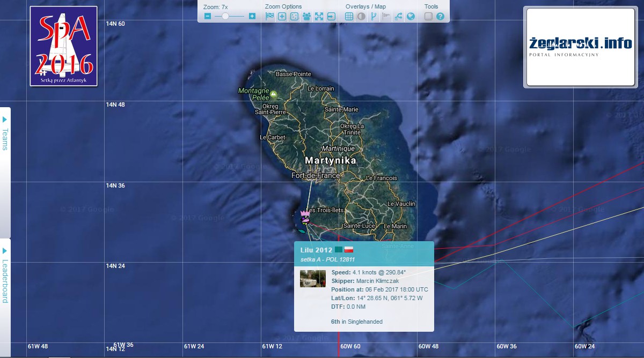The height and width of the screenshot is (358, 644).
Task: Select the measuring ruler tool
Action: pyautogui.click(x=428, y=16)
